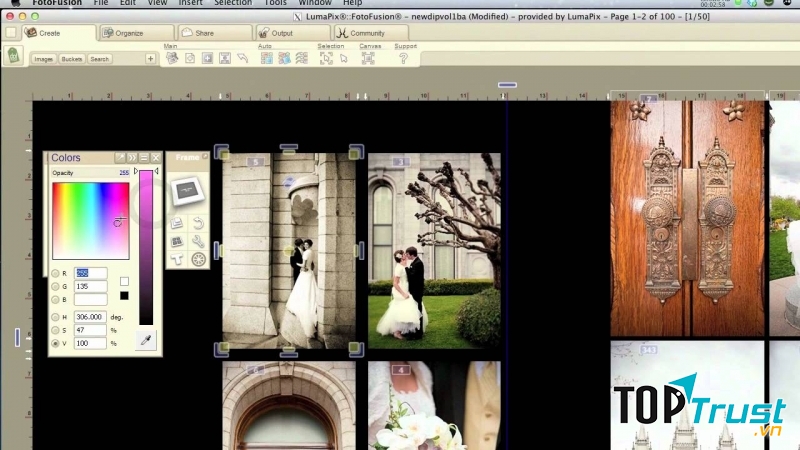Select the eyedropper color picker tool

click(146, 340)
